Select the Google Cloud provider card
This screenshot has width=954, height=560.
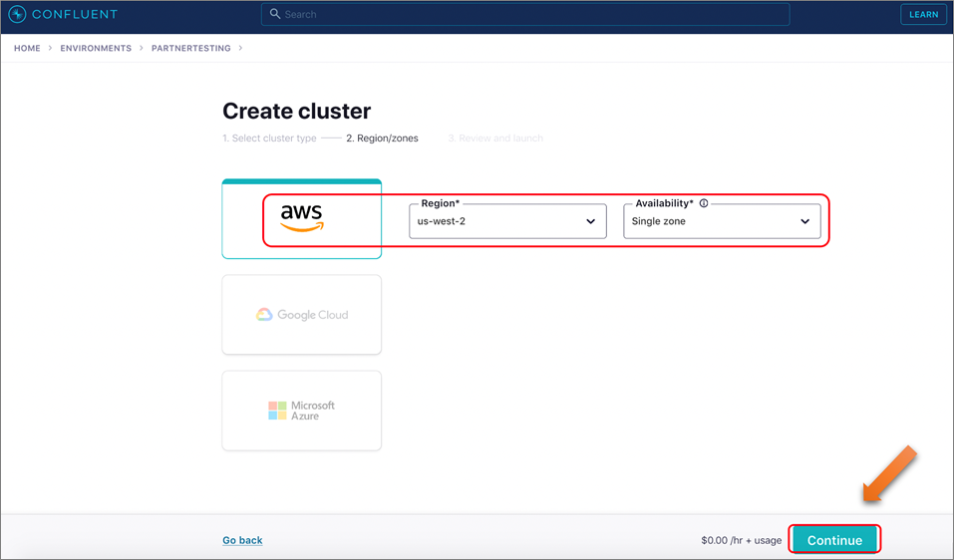tap(302, 314)
